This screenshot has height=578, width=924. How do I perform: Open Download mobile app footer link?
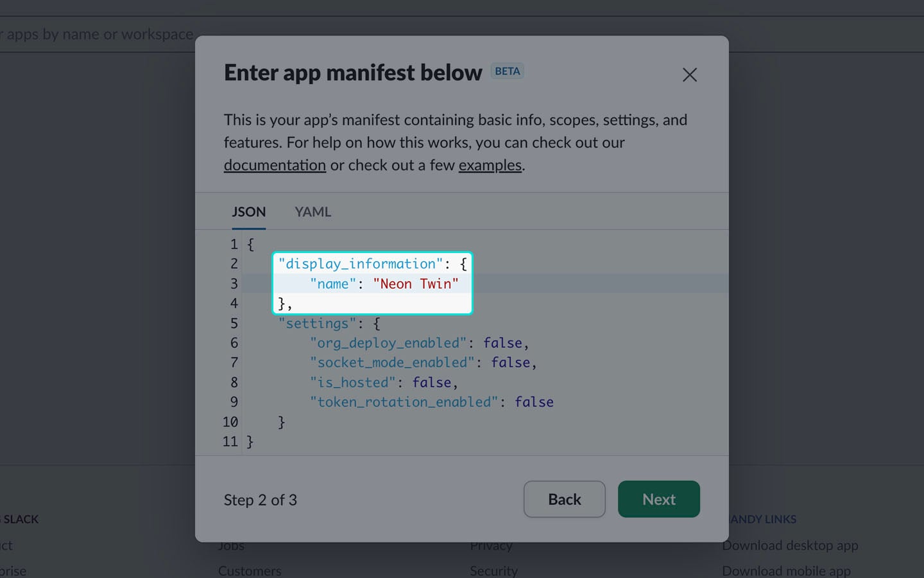(x=786, y=570)
